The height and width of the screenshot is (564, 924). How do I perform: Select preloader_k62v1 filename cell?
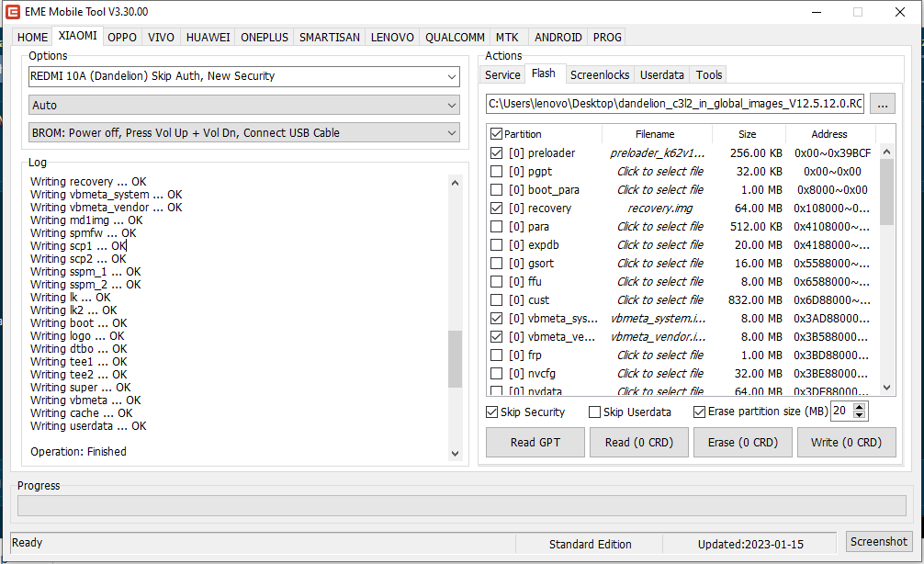[657, 153]
